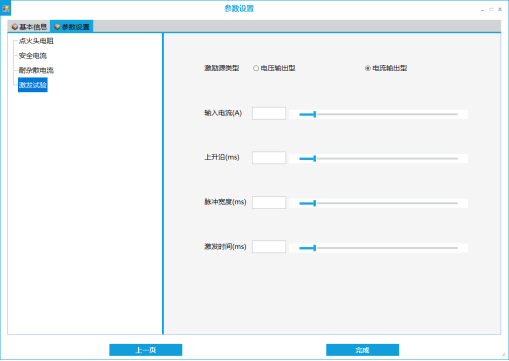This screenshot has height=361, width=509.
Task: Select 安全电流 in the tree
Action: 33,56
